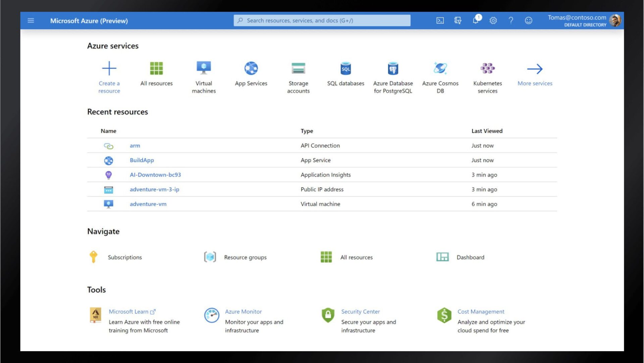Viewport: 644px width, 363px height.
Task: Click the feedback smiley icon
Action: [529, 20]
